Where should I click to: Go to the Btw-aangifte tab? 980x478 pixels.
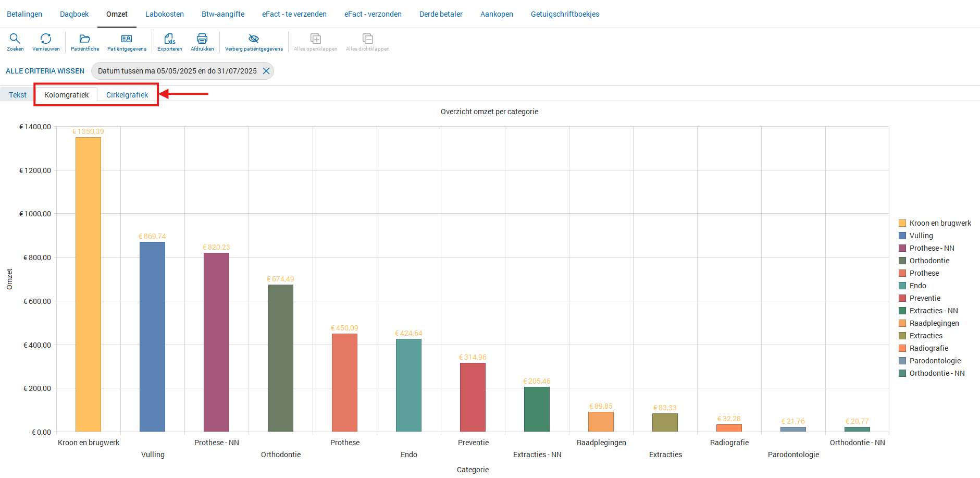(223, 14)
